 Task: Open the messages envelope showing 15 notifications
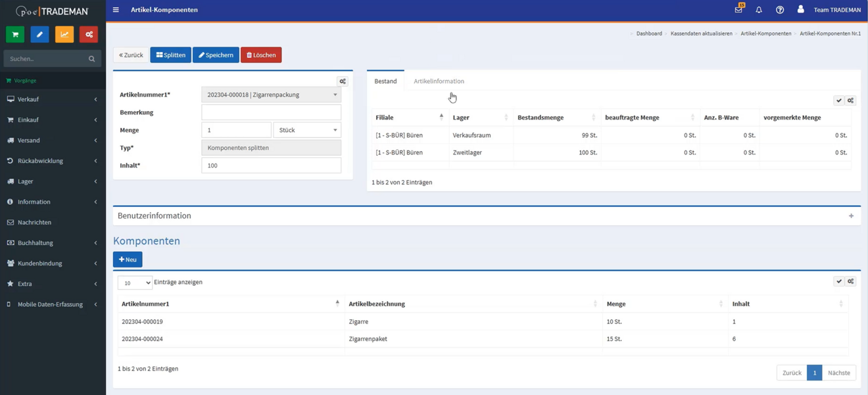pos(738,10)
